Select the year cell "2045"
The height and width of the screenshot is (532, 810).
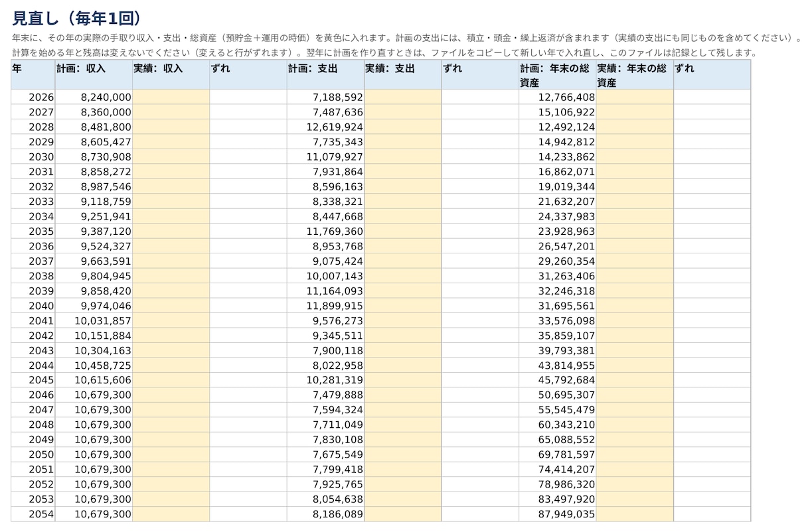coord(33,380)
